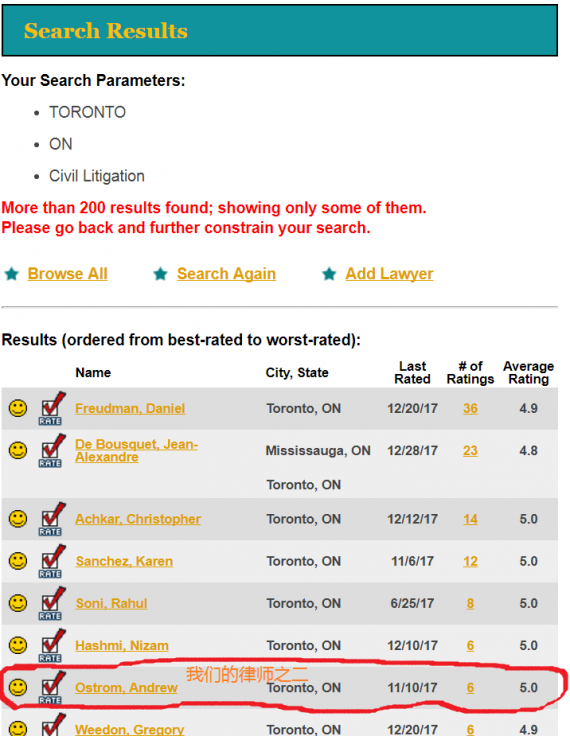View the 36 ratings for Freudman

coord(470,408)
